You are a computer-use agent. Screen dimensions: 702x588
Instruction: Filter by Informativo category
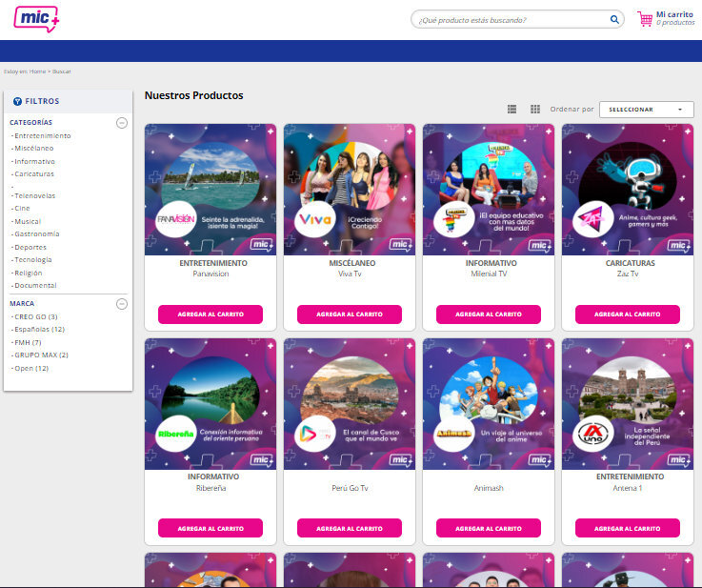tap(34, 162)
